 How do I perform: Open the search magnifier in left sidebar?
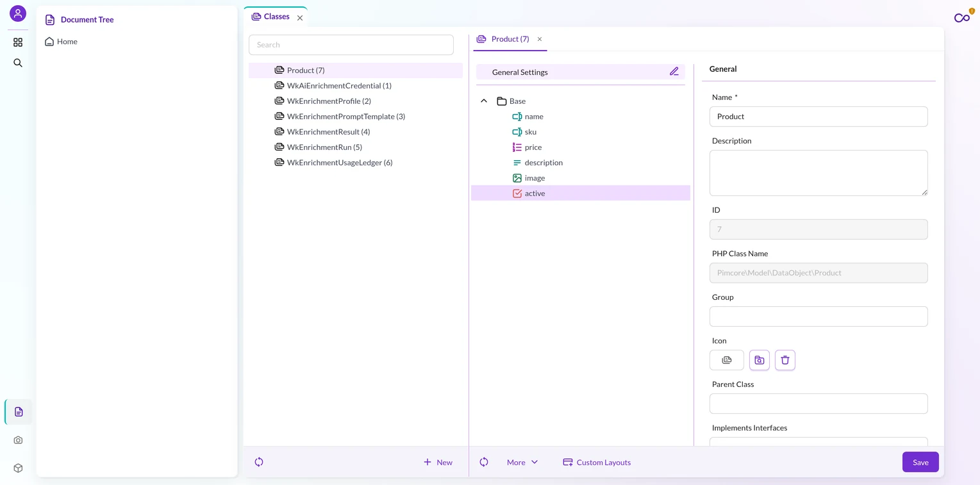tap(18, 63)
